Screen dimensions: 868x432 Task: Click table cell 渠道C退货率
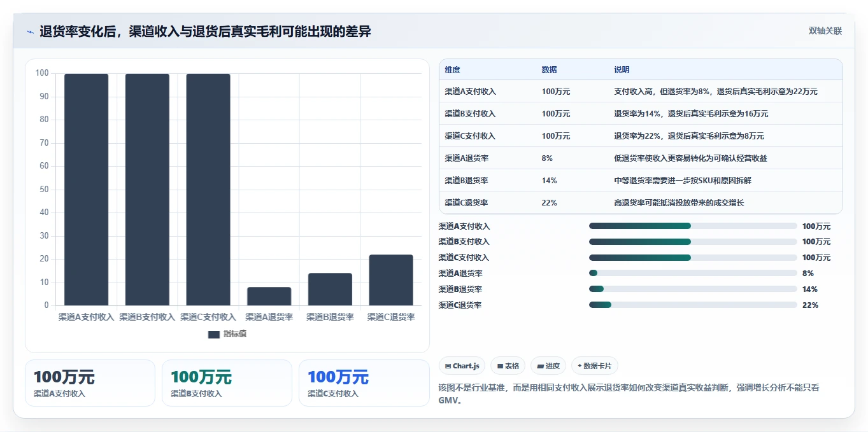(467, 203)
